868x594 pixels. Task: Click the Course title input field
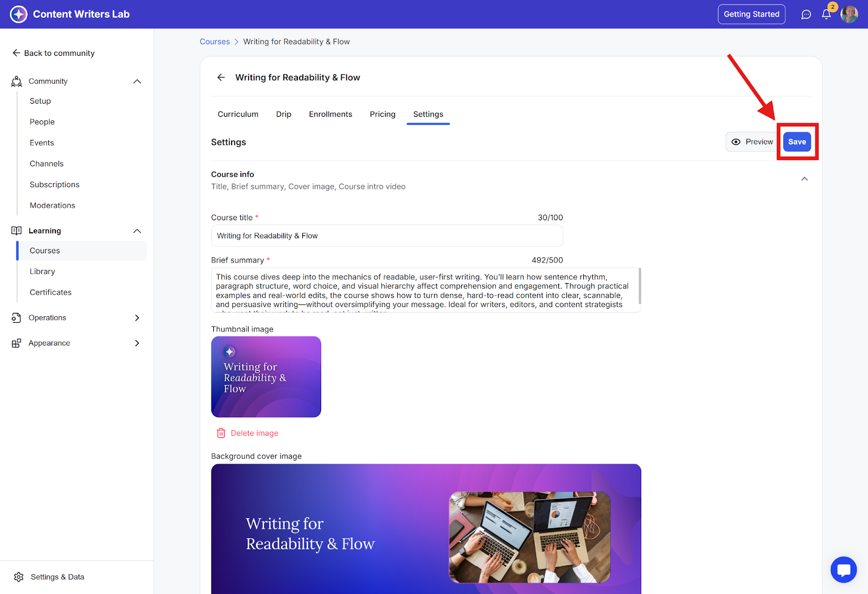pyautogui.click(x=387, y=236)
